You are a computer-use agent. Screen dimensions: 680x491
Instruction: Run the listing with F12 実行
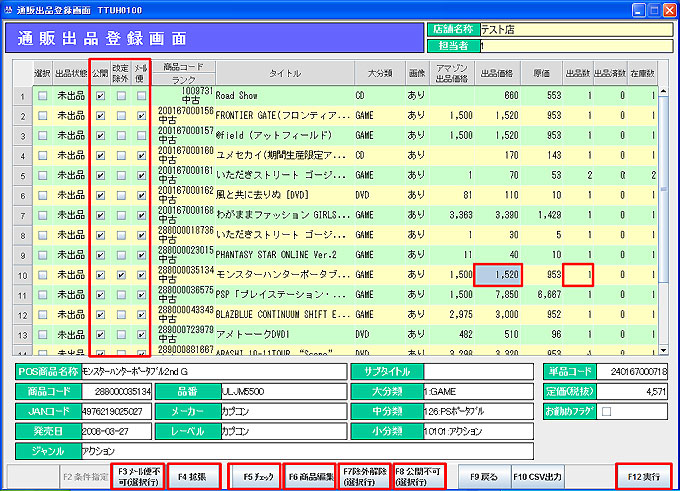point(643,474)
